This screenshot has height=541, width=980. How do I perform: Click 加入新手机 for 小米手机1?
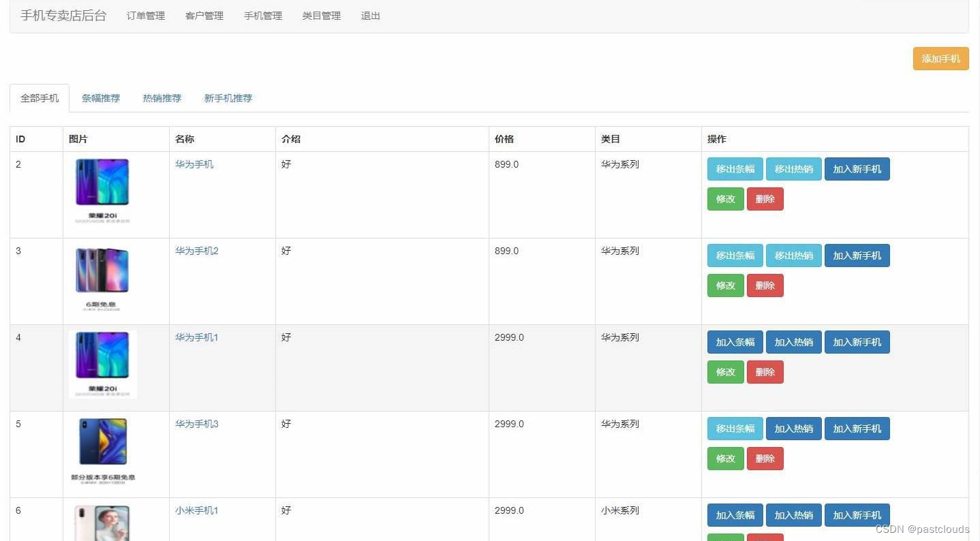pyautogui.click(x=857, y=515)
